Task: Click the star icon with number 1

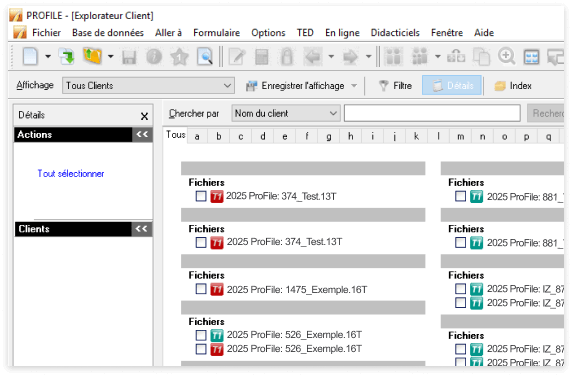Action: pyautogui.click(x=179, y=57)
